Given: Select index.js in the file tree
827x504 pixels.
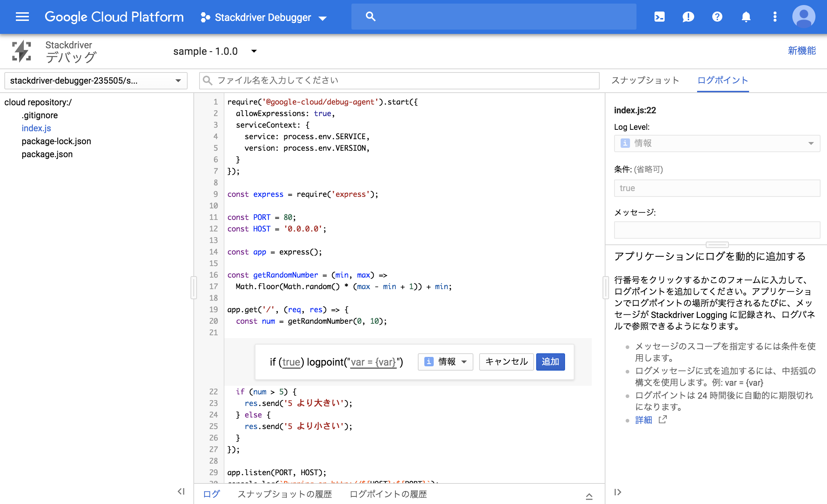Looking at the screenshot, I should 36,128.
